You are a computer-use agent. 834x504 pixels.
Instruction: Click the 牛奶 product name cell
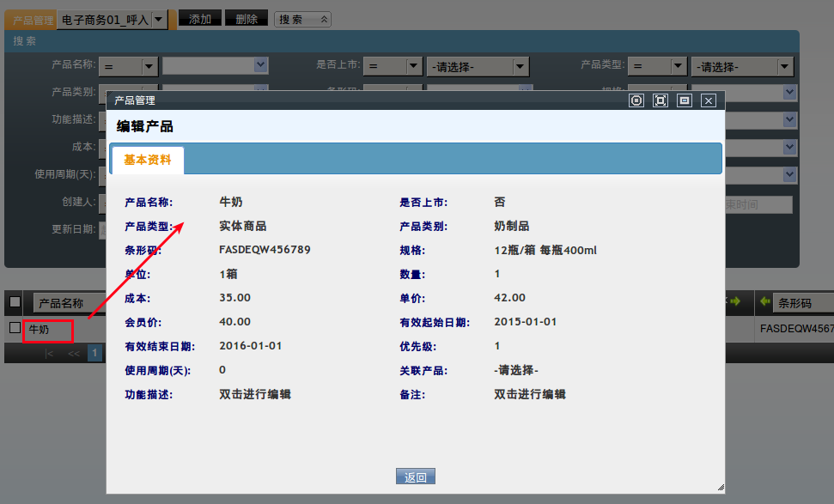tap(47, 329)
